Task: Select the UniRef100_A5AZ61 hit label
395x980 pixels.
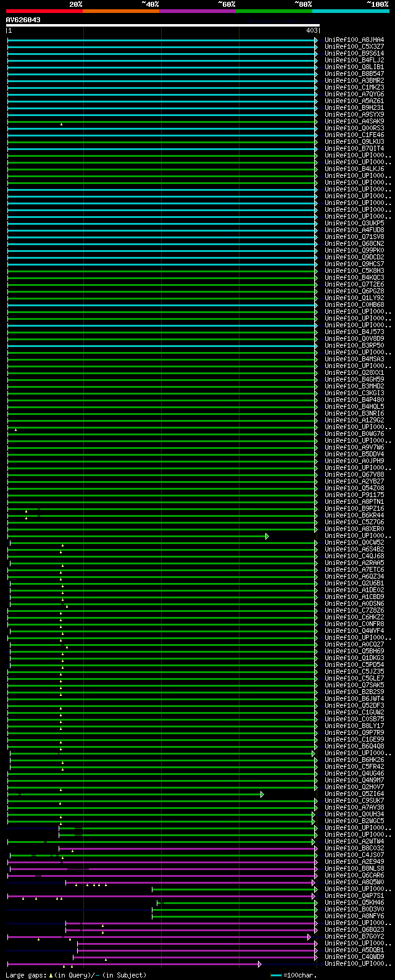Action: pos(354,101)
